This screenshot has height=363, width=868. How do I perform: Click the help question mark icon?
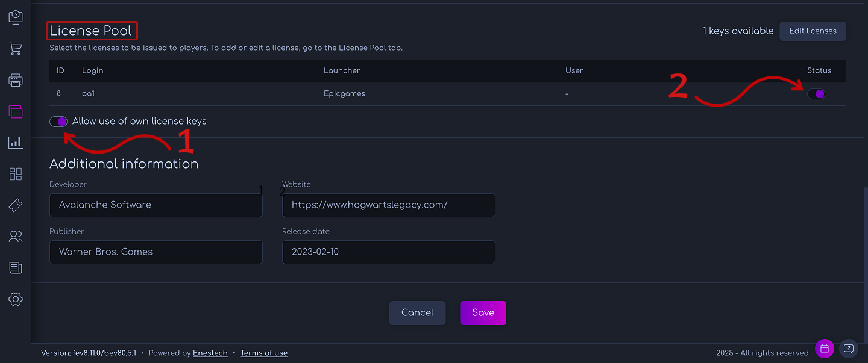pyautogui.click(x=849, y=349)
